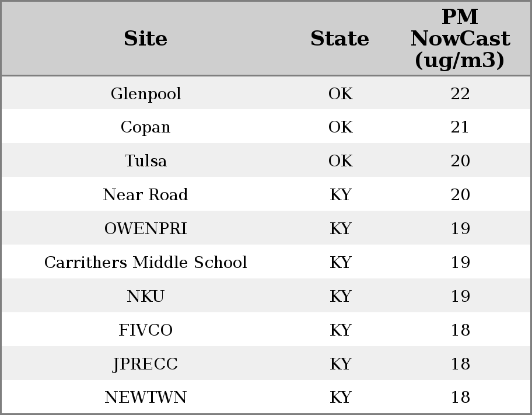
Task: Click the PM NowCast (ug/m3) column header
Action: 460,39
